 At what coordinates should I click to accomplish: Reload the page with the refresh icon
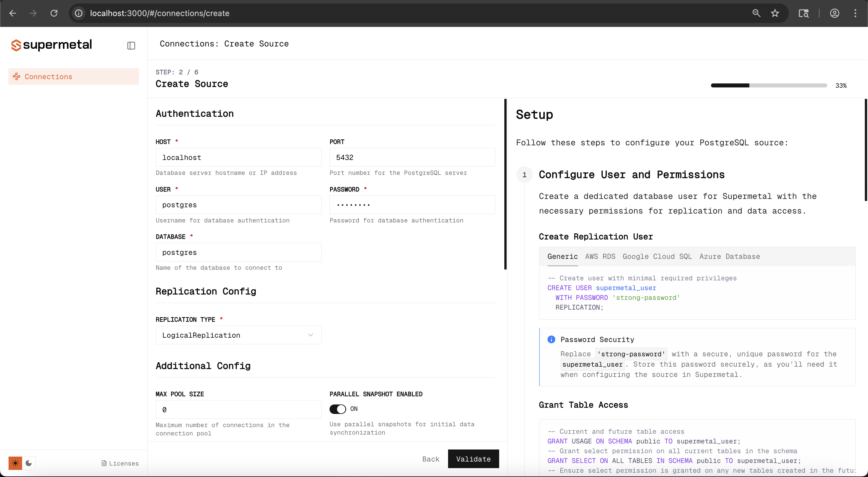(54, 13)
